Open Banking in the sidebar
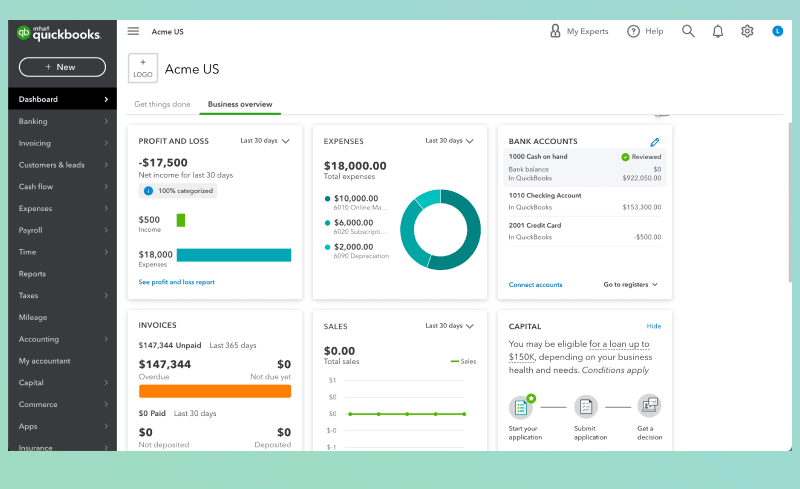This screenshot has height=489, width=800. coord(62,121)
